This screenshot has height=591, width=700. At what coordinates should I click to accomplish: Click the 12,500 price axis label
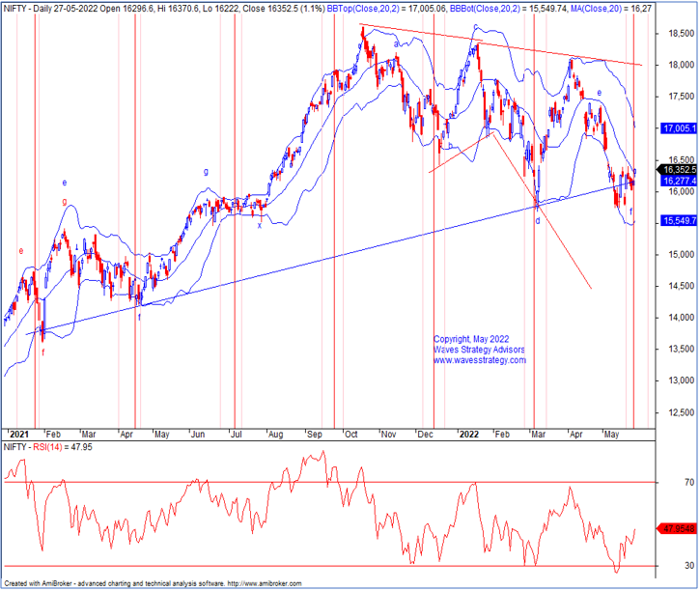(x=682, y=412)
